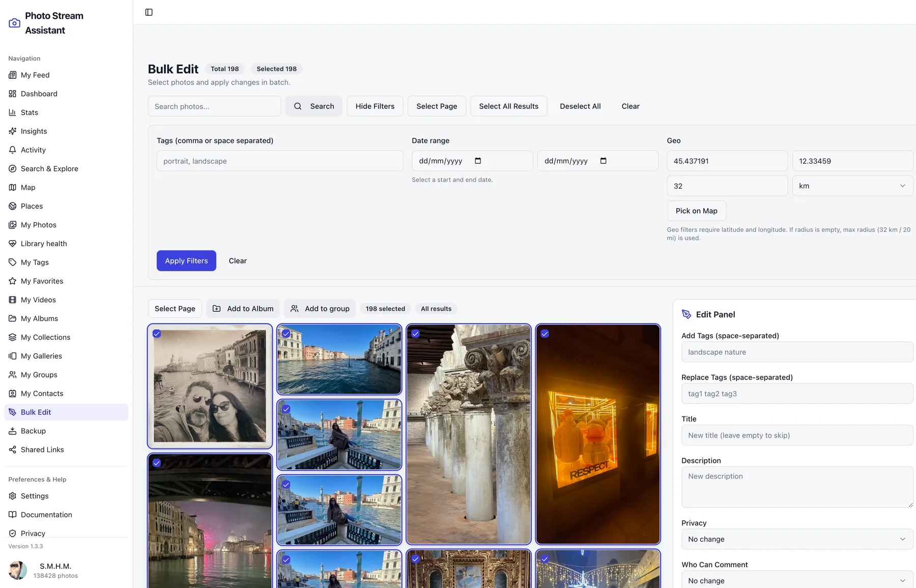Uncheck the wide blue canal photo
The height and width of the screenshot is (588, 916).
(286, 334)
